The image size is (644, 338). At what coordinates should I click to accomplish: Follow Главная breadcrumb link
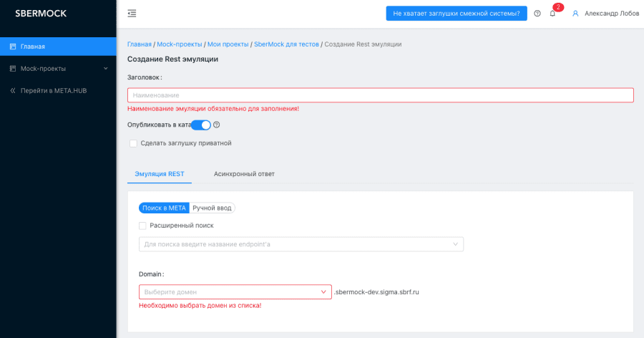click(140, 44)
